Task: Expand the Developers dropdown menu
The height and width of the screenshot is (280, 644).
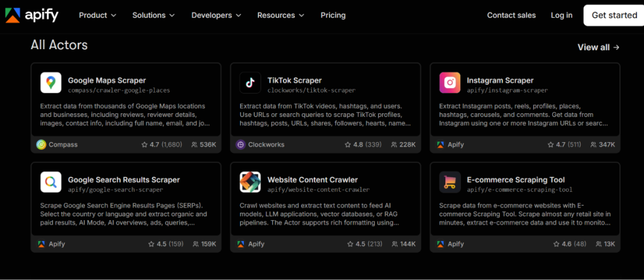Action: click(x=216, y=15)
